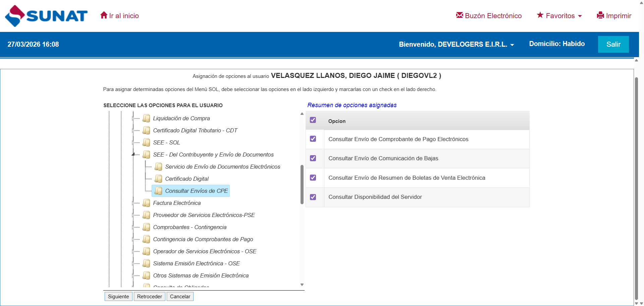Open the Favoritos dropdown menu
The width and height of the screenshot is (644, 306).
(559, 16)
